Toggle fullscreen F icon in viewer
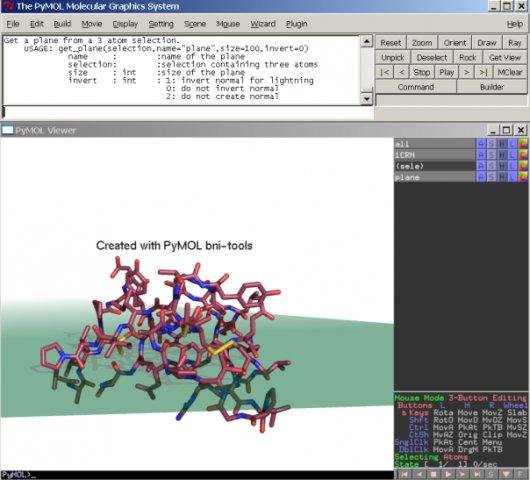 click(x=520, y=475)
